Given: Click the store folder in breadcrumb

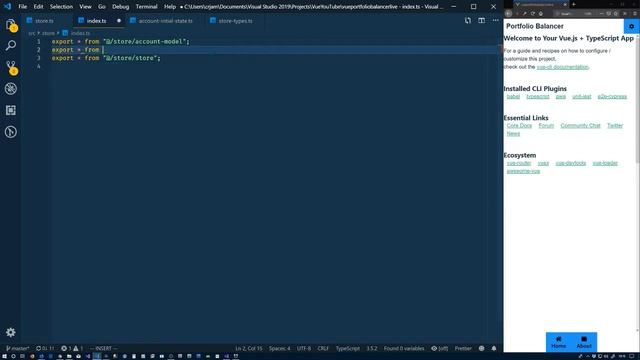Looking at the screenshot, I should [x=48, y=33].
